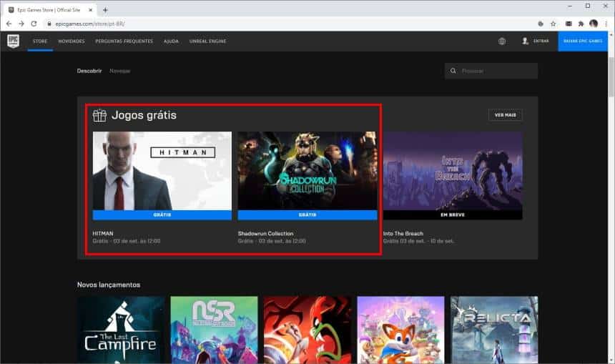
Task: Open the AJUDA menu item
Action: tap(171, 41)
